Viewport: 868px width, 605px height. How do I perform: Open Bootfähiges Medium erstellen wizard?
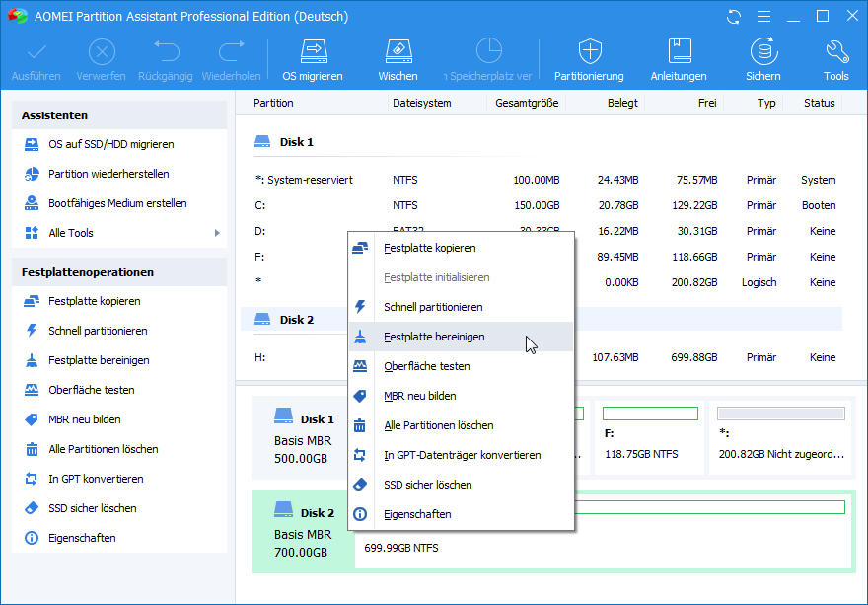117,203
